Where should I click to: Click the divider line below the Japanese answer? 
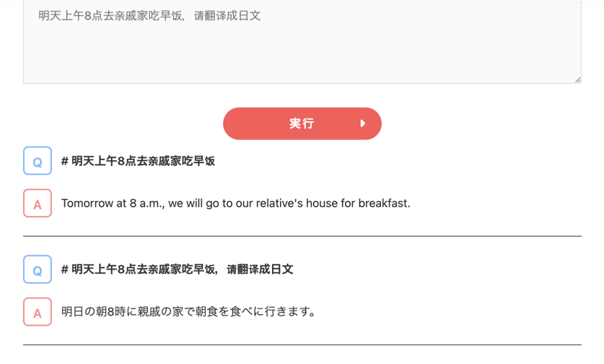[302, 345]
